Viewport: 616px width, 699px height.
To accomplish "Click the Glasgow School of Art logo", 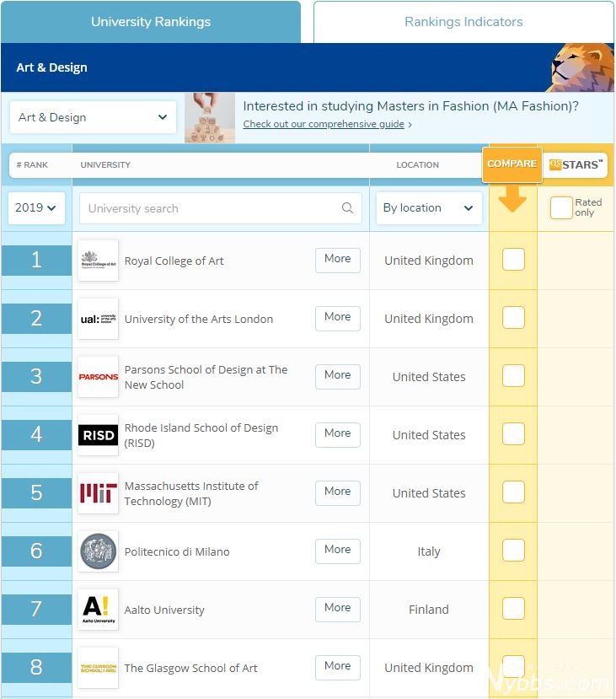I will (98, 668).
